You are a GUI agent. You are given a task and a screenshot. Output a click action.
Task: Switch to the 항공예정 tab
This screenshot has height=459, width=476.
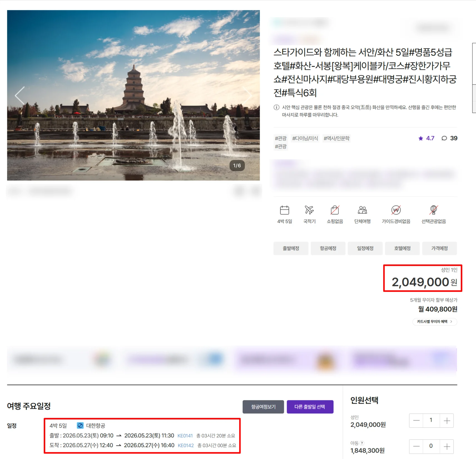(x=328, y=248)
